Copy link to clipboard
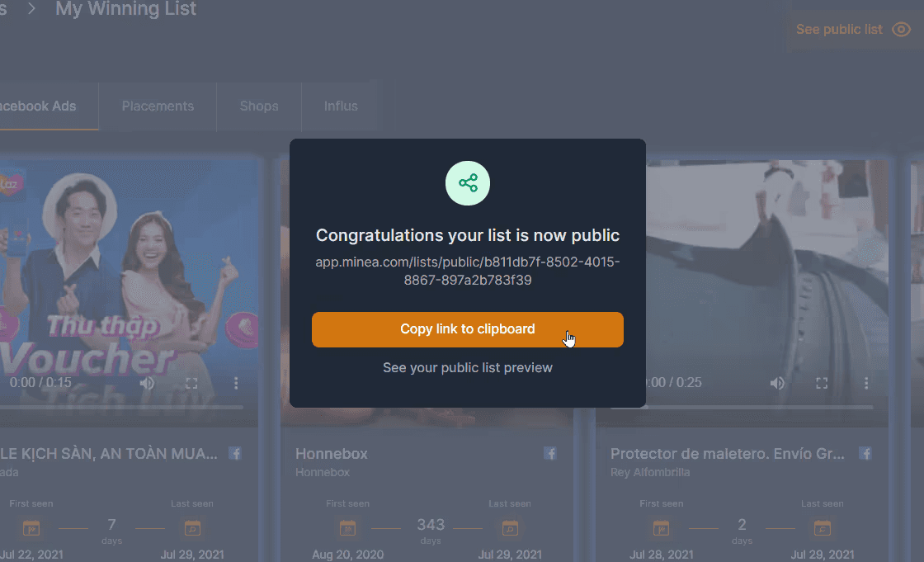 [x=468, y=329]
